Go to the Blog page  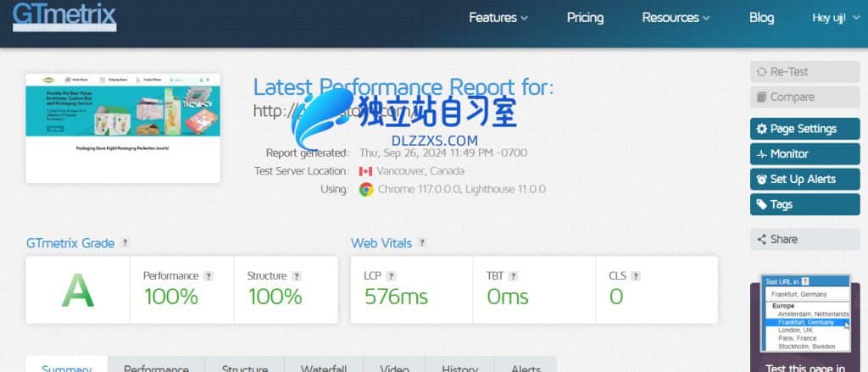761,18
